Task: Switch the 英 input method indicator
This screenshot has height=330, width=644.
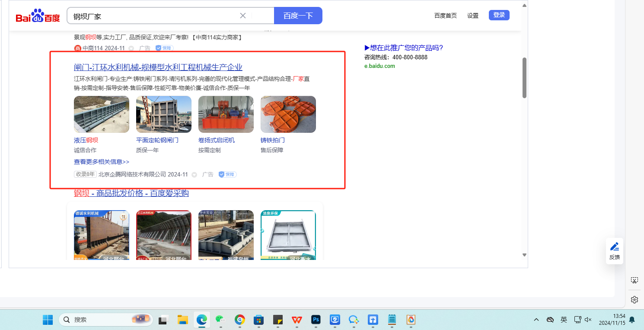Action: coord(564,320)
